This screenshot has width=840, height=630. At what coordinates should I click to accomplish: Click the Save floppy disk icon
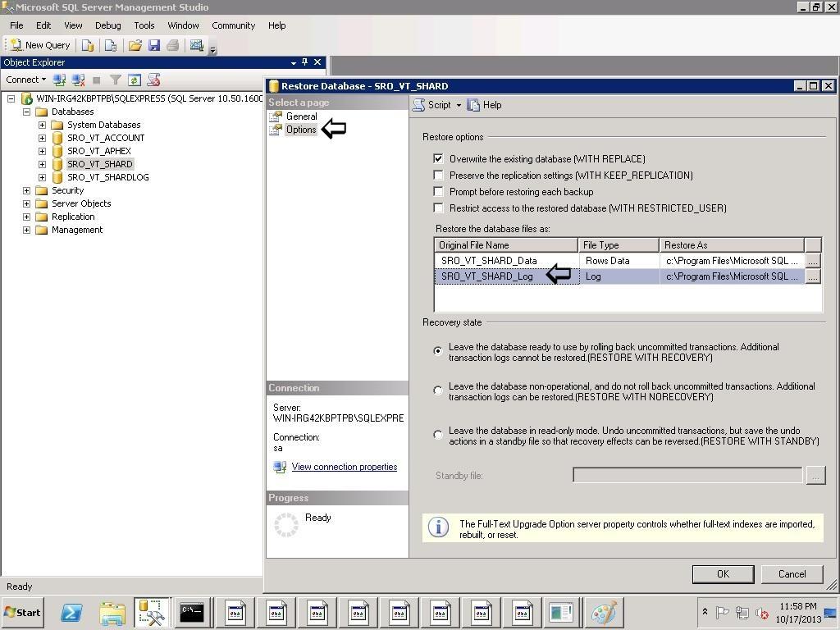[154, 46]
